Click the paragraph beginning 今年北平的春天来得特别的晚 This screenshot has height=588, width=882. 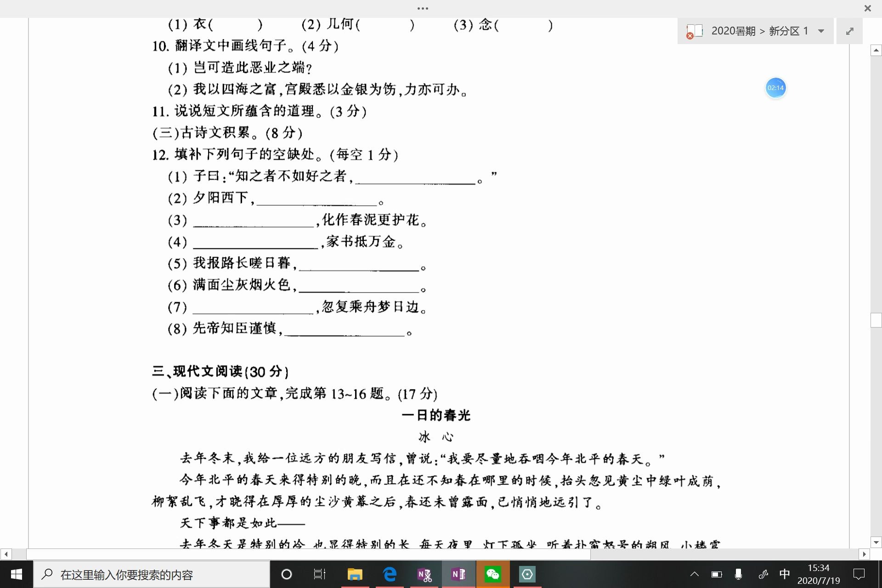(436, 491)
